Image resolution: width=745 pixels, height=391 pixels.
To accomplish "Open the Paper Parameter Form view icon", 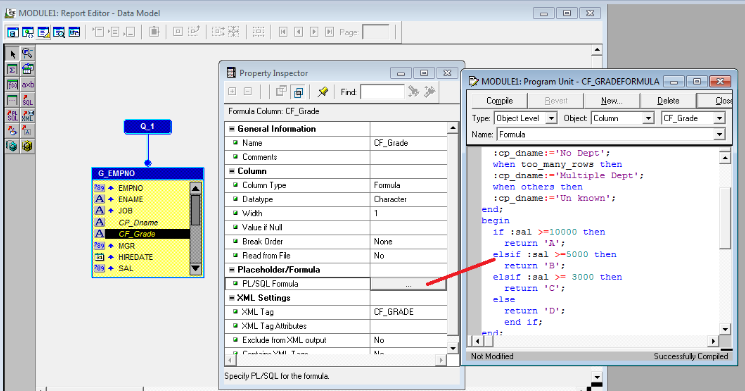I will pos(75,32).
